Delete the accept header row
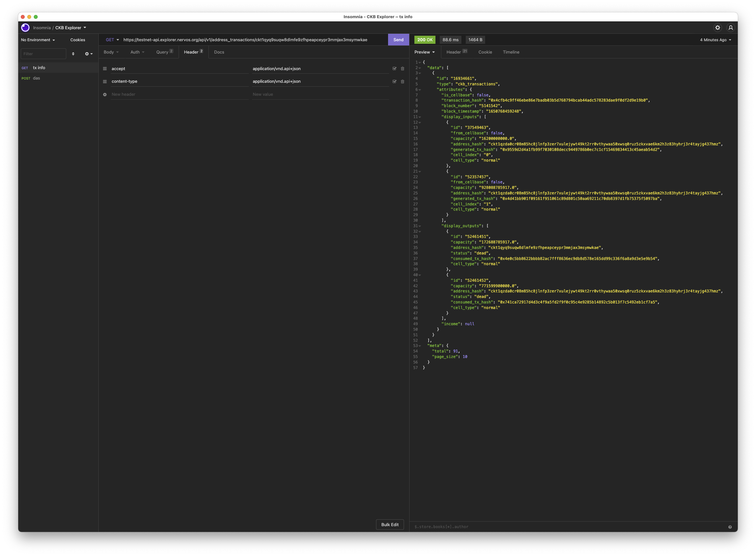 click(402, 69)
